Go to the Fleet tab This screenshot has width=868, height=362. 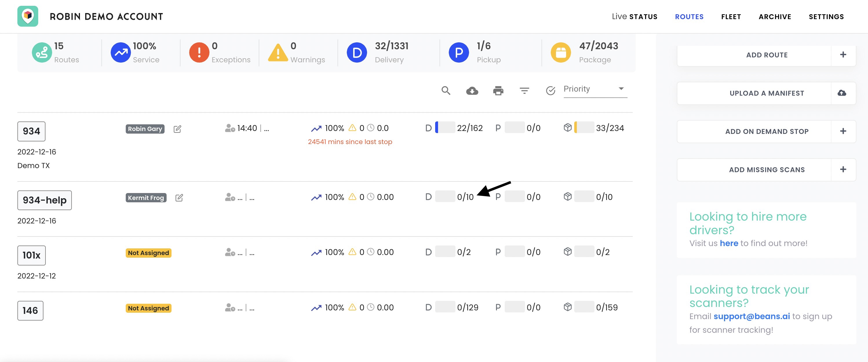coord(731,17)
